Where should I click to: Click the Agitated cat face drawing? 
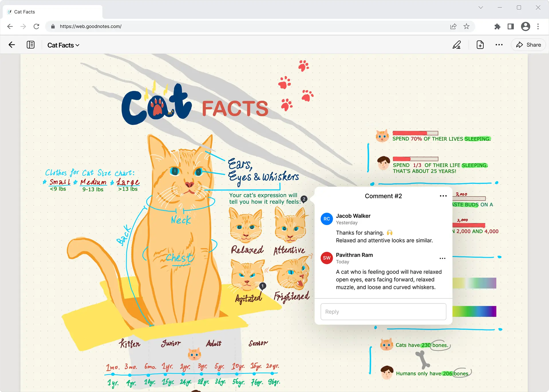(247, 275)
